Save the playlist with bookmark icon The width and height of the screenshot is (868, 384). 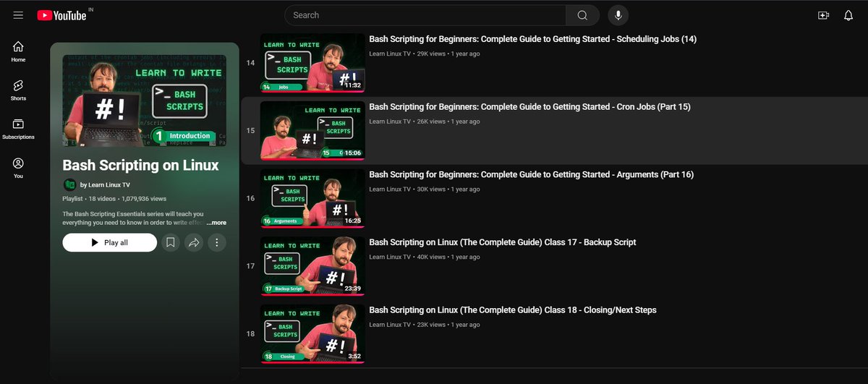(x=170, y=242)
